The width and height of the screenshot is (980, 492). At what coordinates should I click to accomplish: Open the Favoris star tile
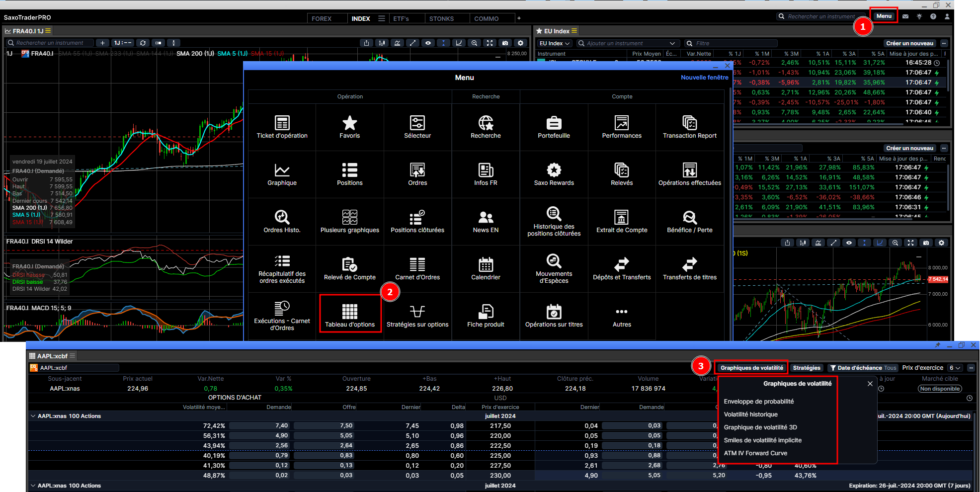click(x=350, y=127)
